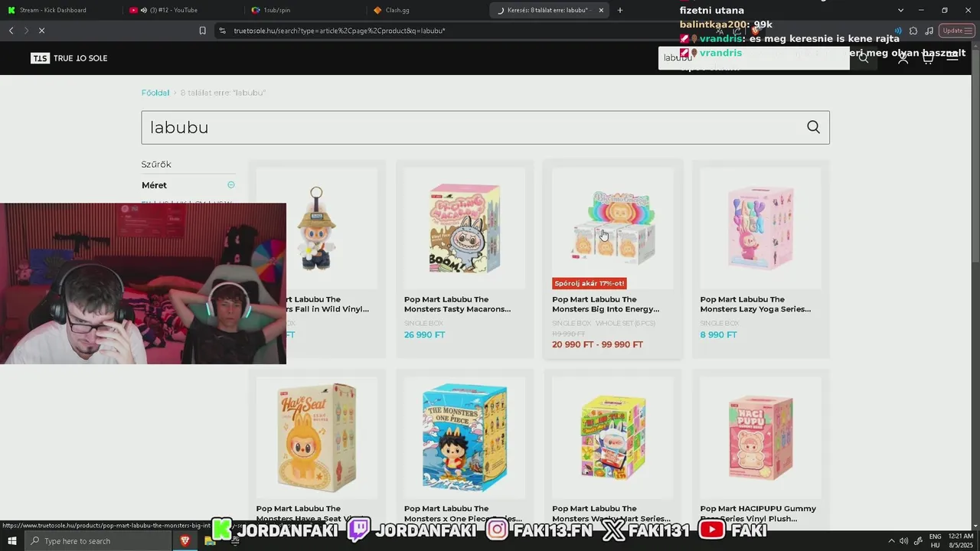Click the 8 990 FT price
The width and height of the screenshot is (980, 551).
point(718,335)
